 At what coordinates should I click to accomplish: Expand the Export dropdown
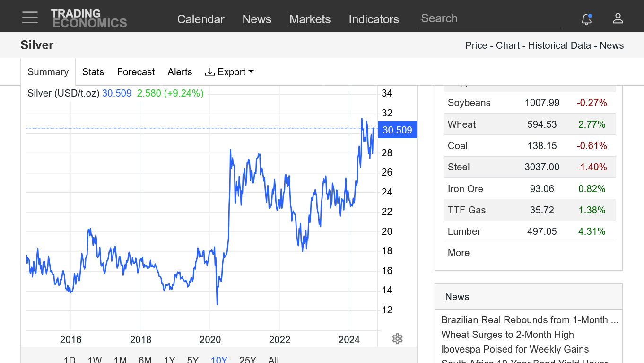point(229,72)
